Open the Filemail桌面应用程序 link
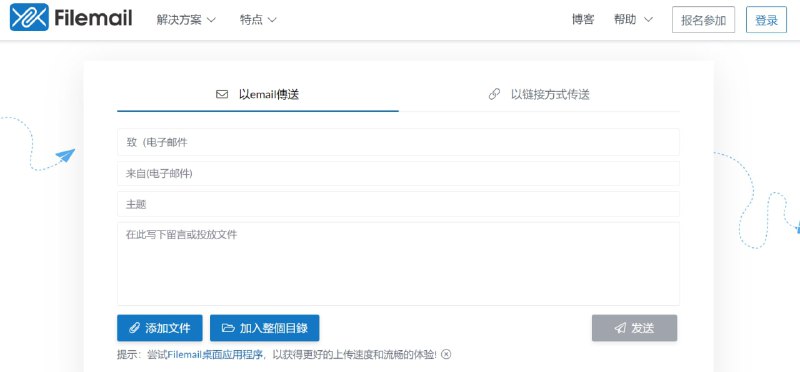 tap(215, 355)
